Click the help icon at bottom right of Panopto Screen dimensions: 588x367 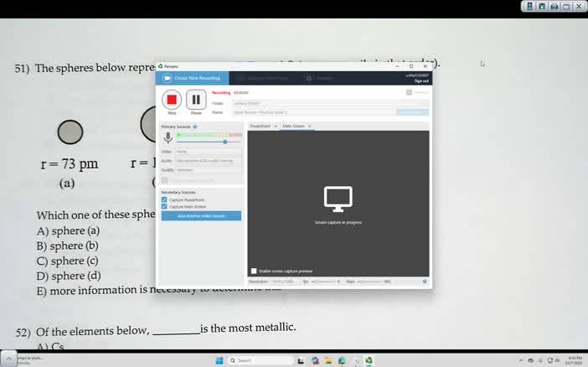pyautogui.click(x=425, y=282)
